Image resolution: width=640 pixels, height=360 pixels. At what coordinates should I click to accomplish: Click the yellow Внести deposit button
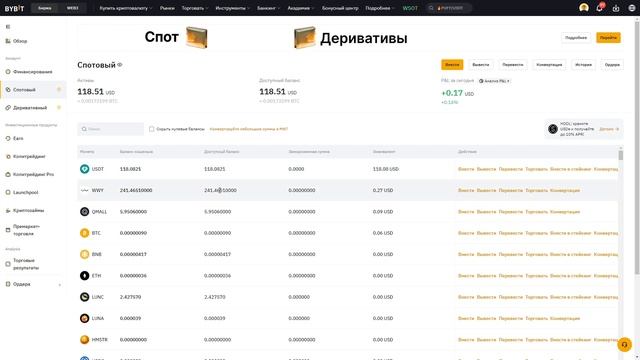click(452, 64)
